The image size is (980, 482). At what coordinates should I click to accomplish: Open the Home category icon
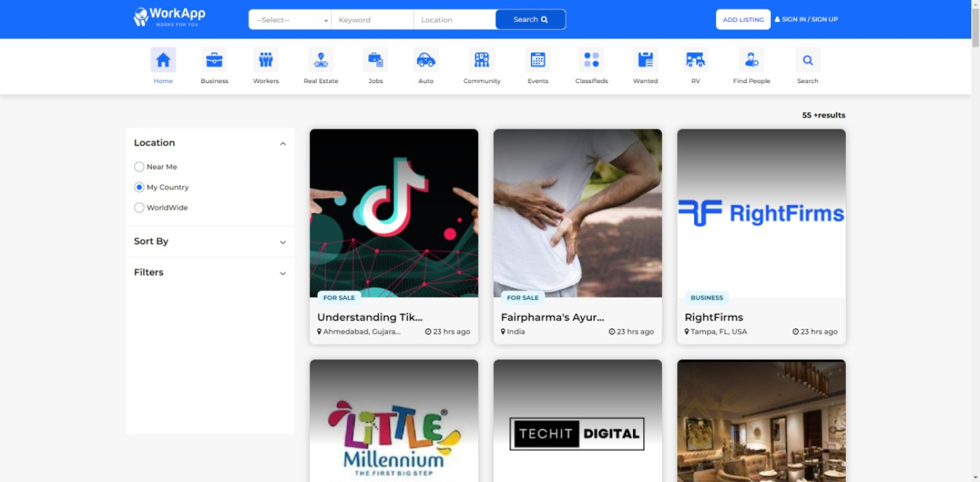163,60
